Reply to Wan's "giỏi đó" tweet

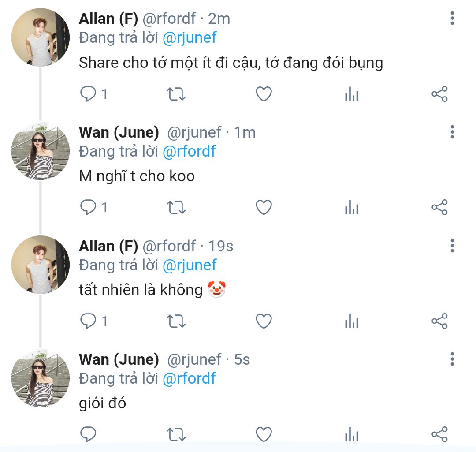[88, 434]
